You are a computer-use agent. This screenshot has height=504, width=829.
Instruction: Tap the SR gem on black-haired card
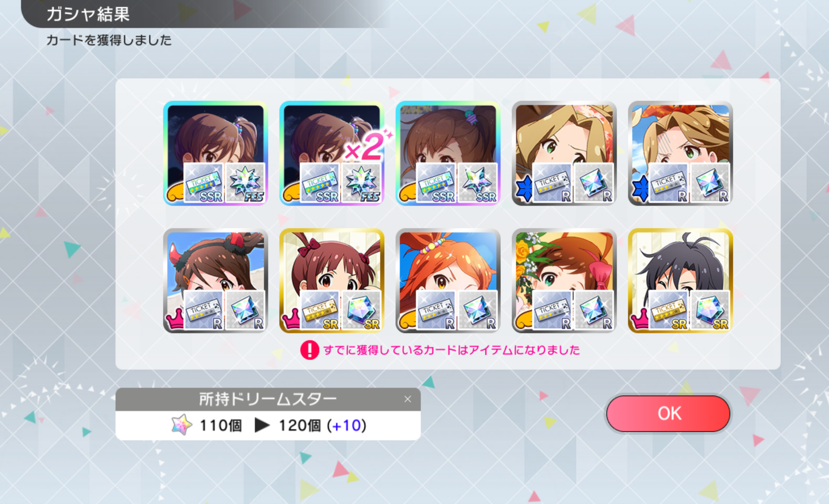[710, 310]
